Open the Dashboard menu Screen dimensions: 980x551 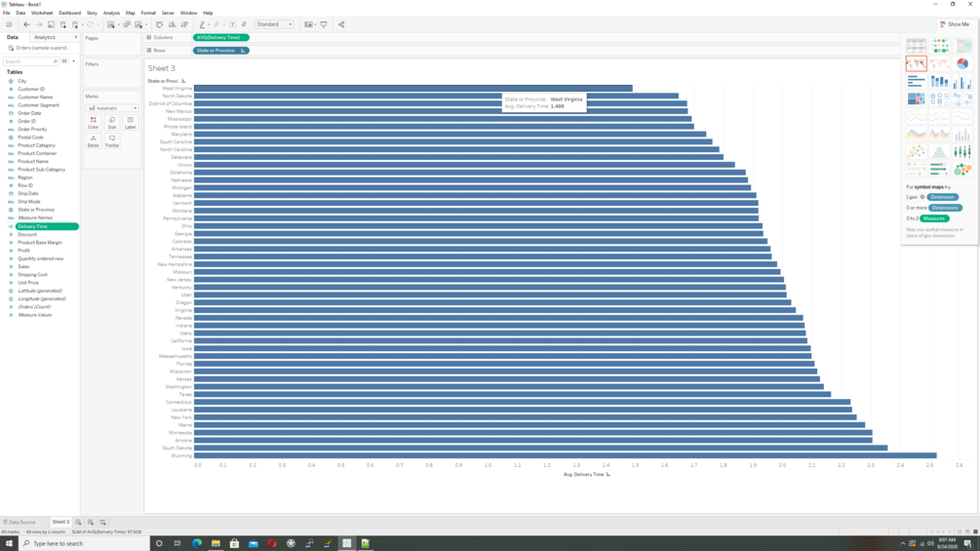[x=69, y=13]
